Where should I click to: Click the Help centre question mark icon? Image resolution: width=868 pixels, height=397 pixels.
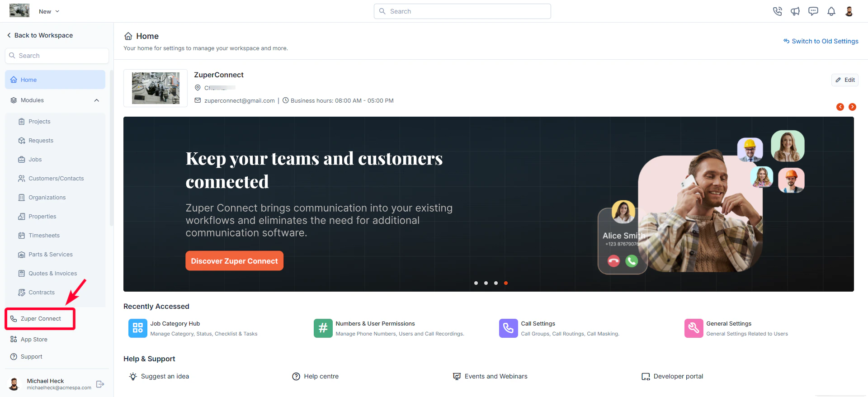coord(296,376)
